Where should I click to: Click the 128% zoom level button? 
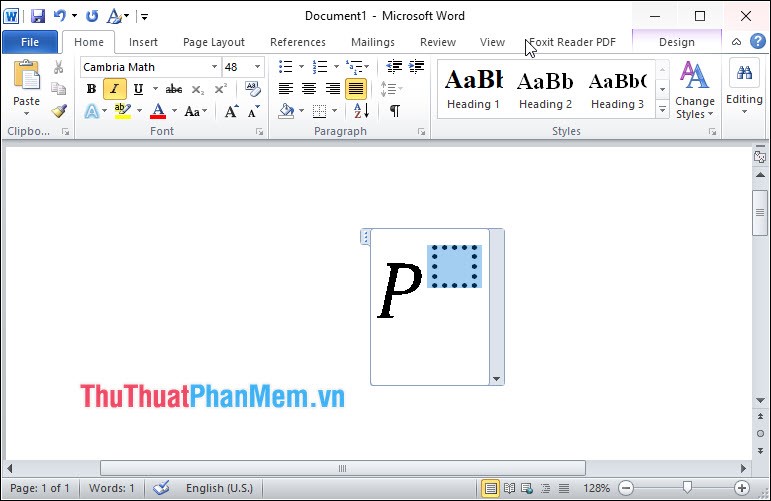596,488
